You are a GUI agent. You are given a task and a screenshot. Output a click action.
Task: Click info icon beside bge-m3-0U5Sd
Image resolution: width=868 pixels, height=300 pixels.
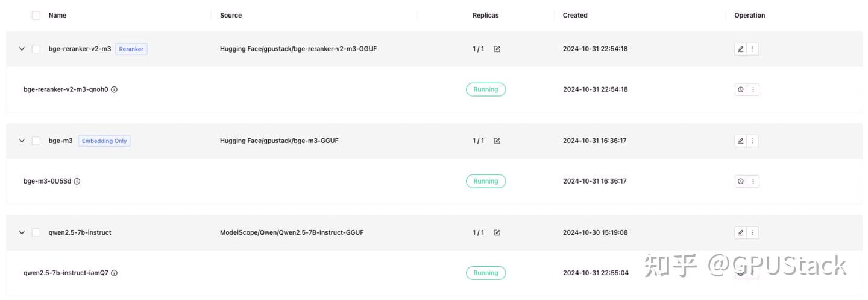[x=77, y=182]
